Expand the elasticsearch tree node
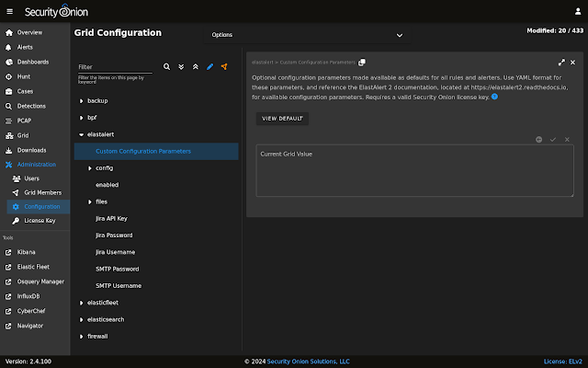The height and width of the screenshot is (368, 588). [x=81, y=320]
